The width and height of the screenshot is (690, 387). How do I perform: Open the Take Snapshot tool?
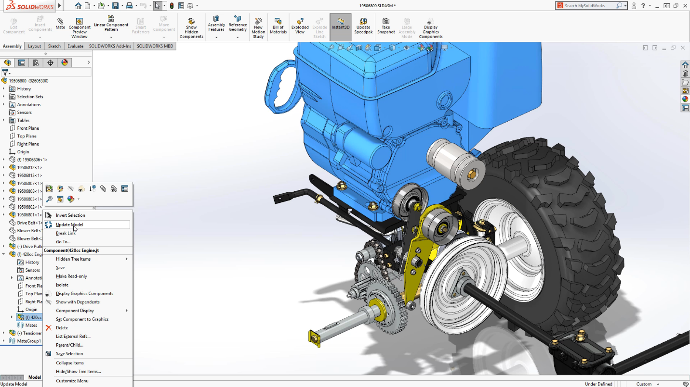(x=386, y=26)
